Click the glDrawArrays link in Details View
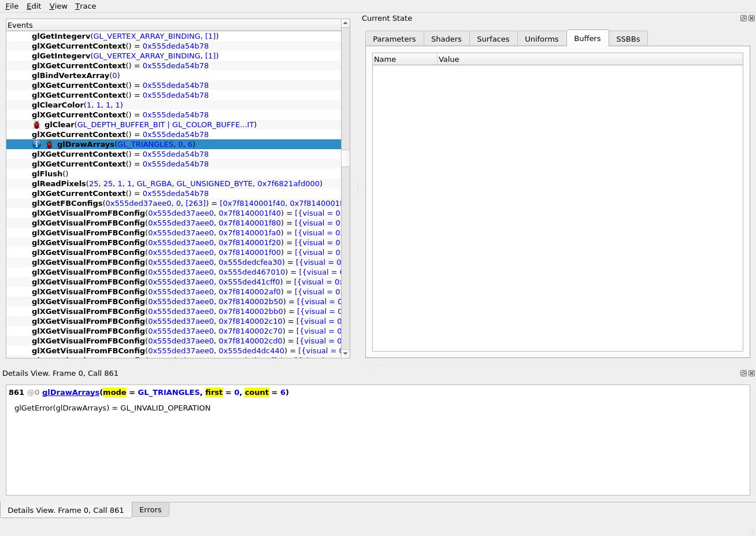Screen dimensions: 756x536 coord(71,392)
